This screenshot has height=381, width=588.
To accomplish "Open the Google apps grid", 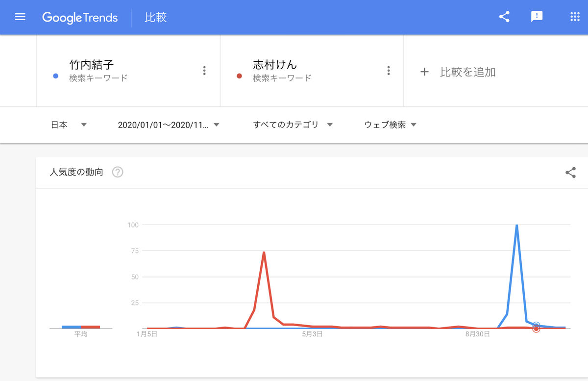I will [575, 17].
